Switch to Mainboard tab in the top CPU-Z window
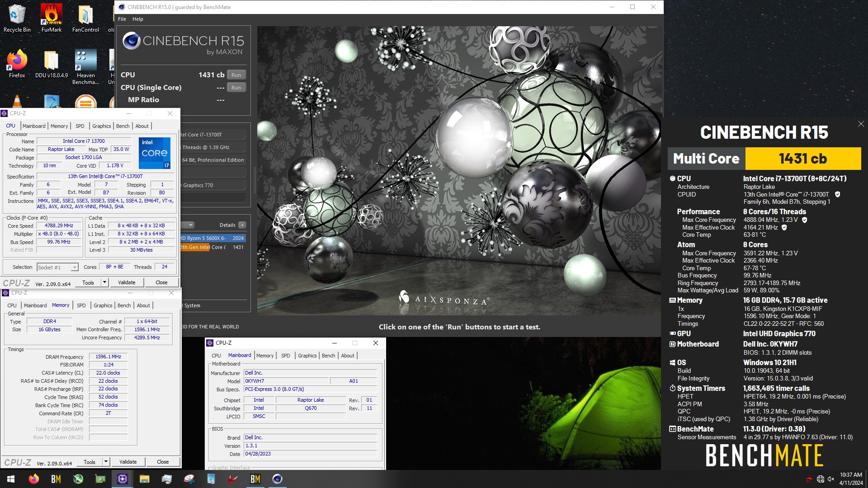 click(x=34, y=126)
